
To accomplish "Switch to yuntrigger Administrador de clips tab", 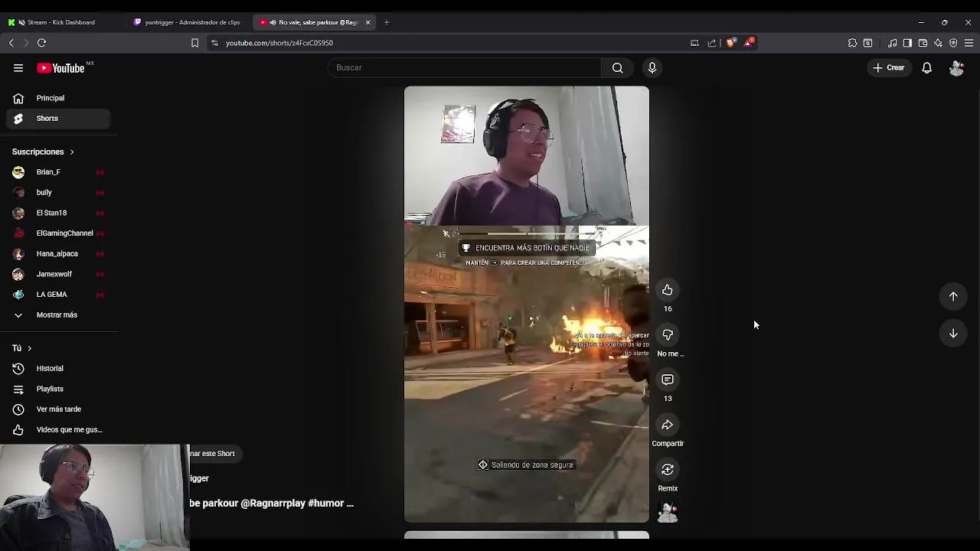I will pyautogui.click(x=189, y=22).
